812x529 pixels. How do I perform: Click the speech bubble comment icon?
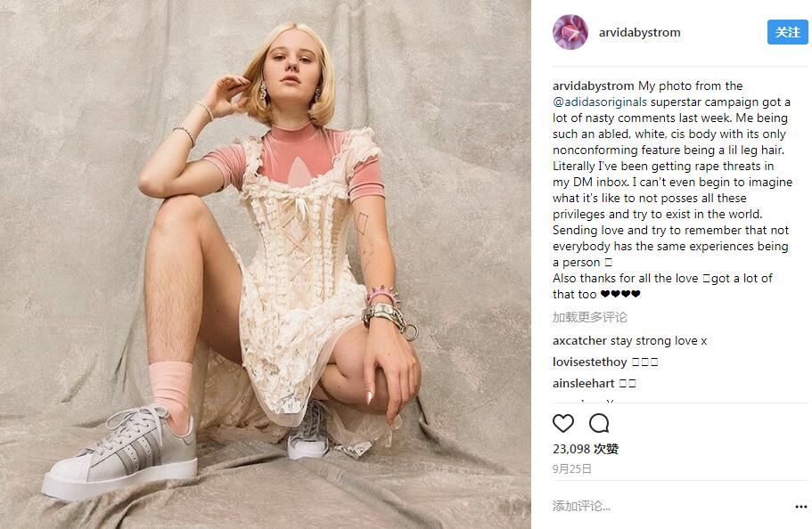[599, 423]
